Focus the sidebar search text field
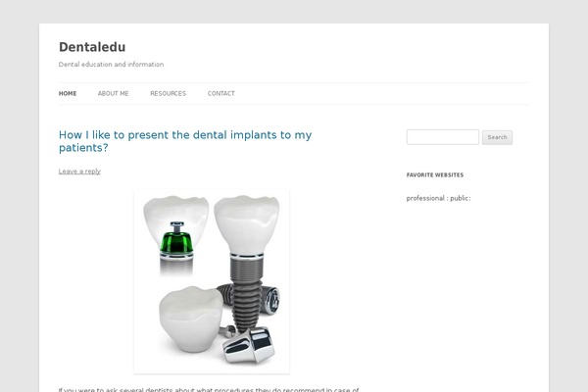This screenshot has height=392, width=588. pyautogui.click(x=443, y=137)
